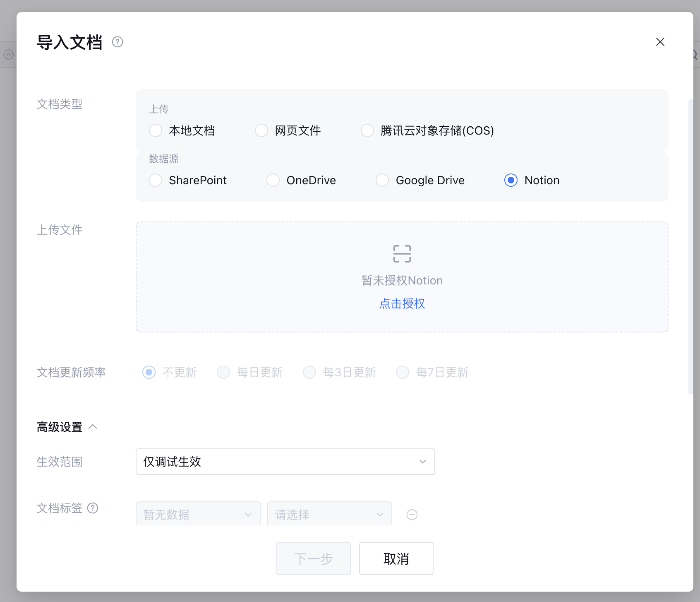Choose the OneDrive data source
Screen dimensions: 700x602
[x=273, y=181]
